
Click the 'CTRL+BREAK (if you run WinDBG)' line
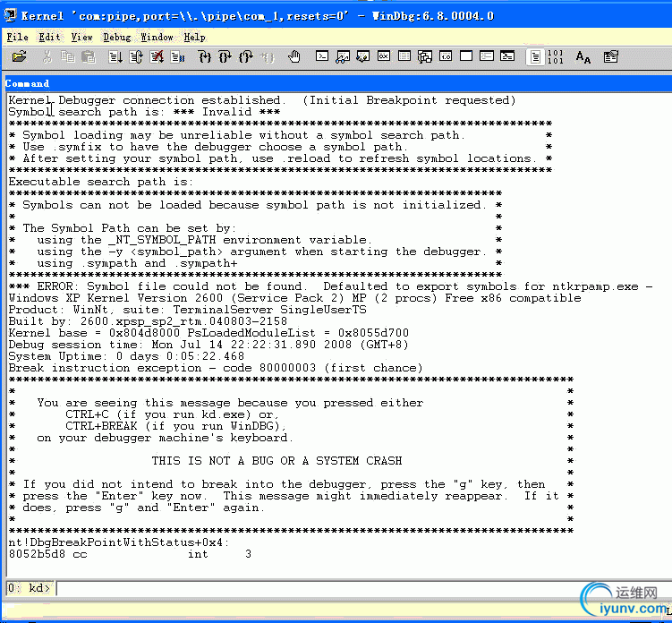[175, 426]
